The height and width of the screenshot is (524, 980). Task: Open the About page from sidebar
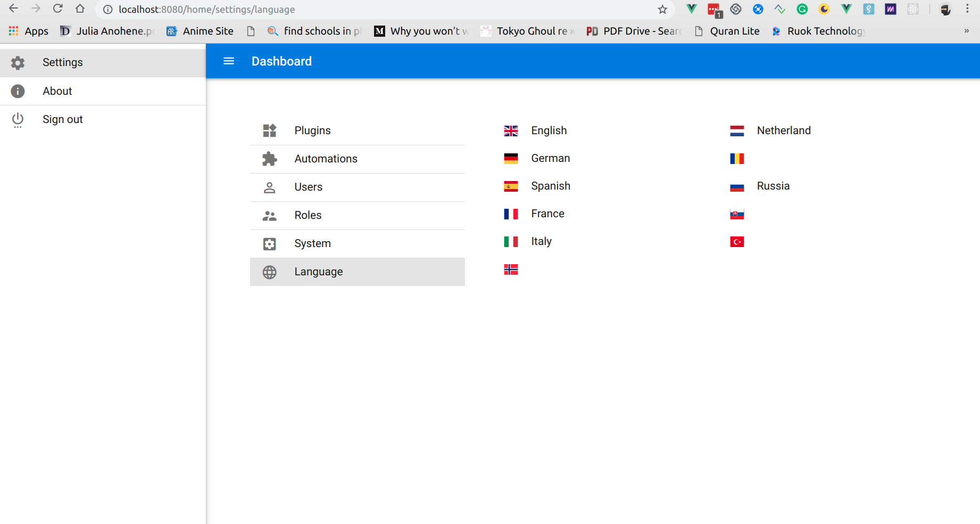[57, 91]
